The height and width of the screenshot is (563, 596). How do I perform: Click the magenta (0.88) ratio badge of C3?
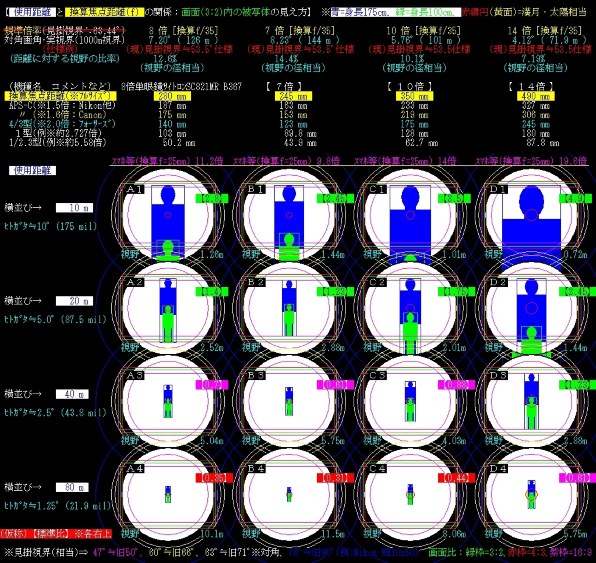457,385
